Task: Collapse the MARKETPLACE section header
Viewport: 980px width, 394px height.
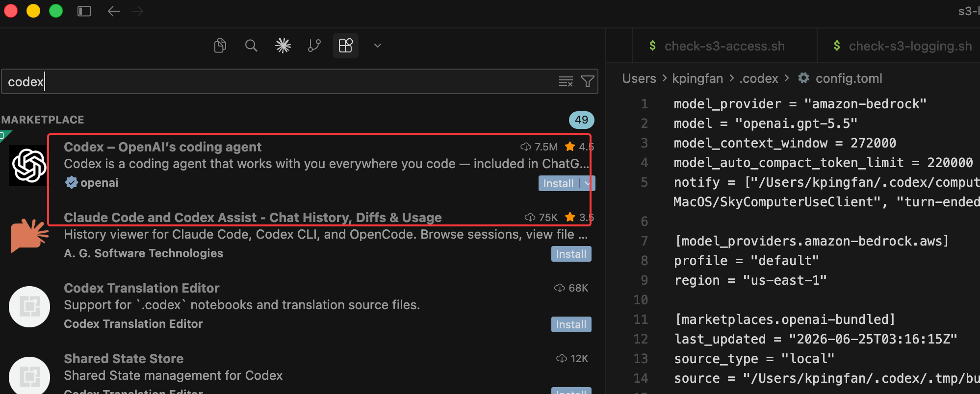Action: 43,120
